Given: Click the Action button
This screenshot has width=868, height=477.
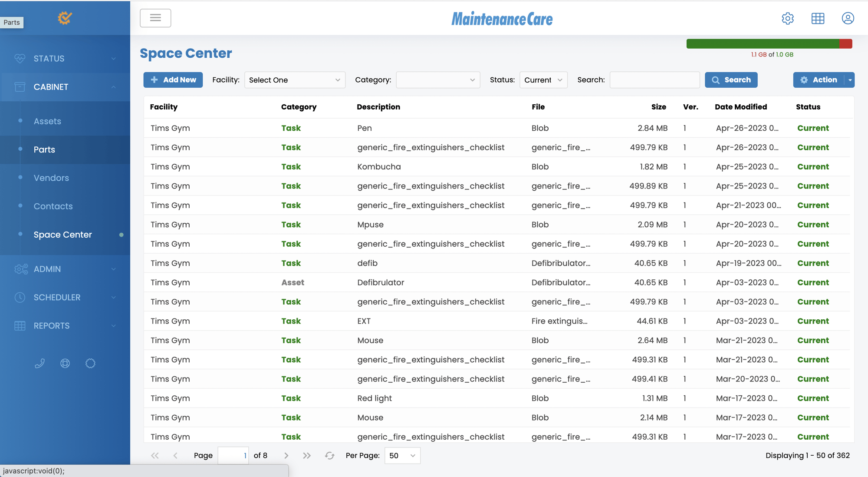Looking at the screenshot, I should [819, 80].
